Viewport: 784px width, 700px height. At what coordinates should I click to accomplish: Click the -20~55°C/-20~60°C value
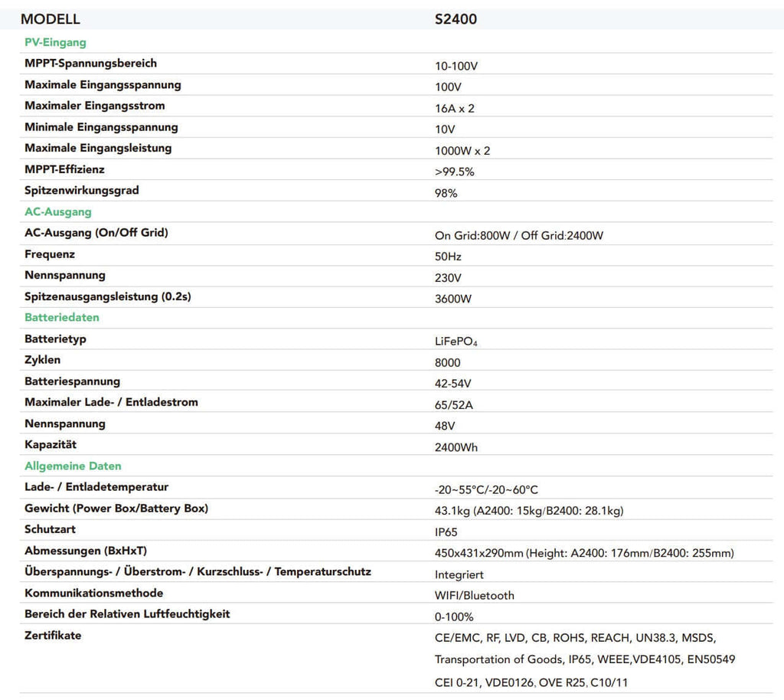486,490
